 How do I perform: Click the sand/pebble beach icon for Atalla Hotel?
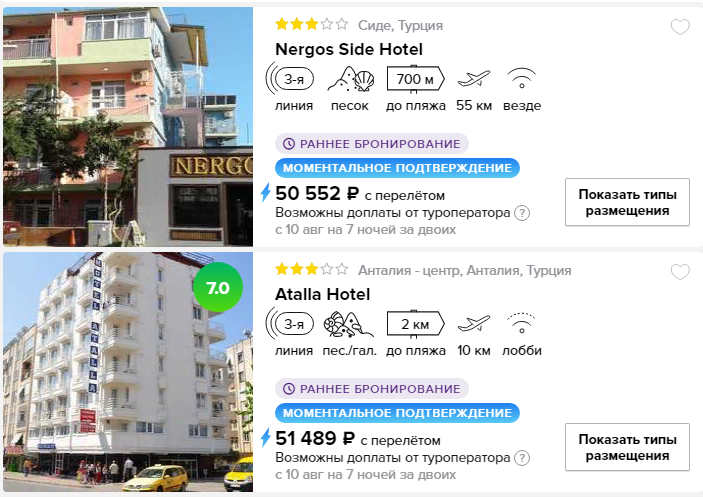pos(348,324)
